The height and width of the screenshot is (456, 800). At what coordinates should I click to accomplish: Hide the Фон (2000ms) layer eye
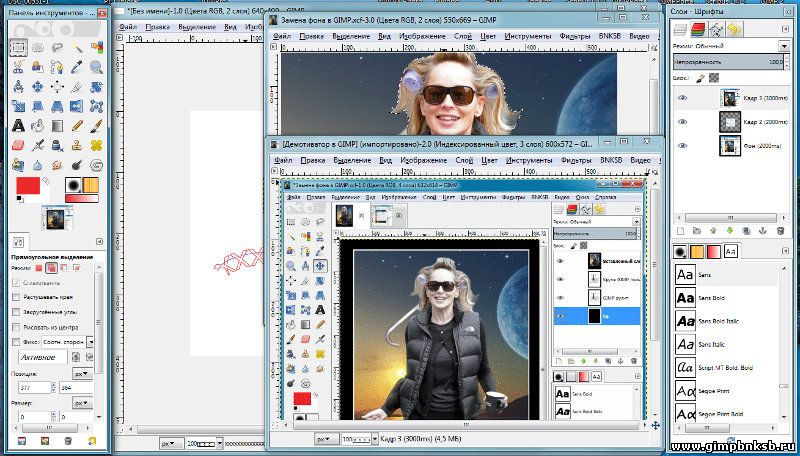pyautogui.click(x=682, y=145)
